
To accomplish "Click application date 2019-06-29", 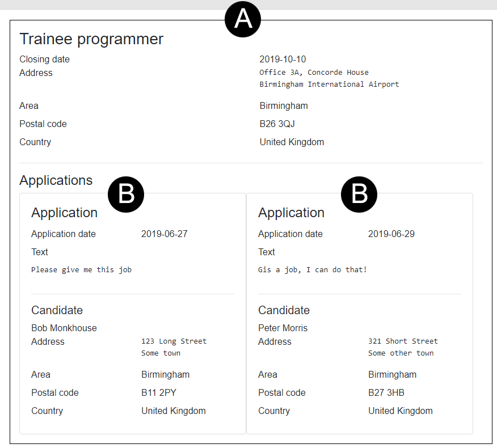I will pos(391,234).
